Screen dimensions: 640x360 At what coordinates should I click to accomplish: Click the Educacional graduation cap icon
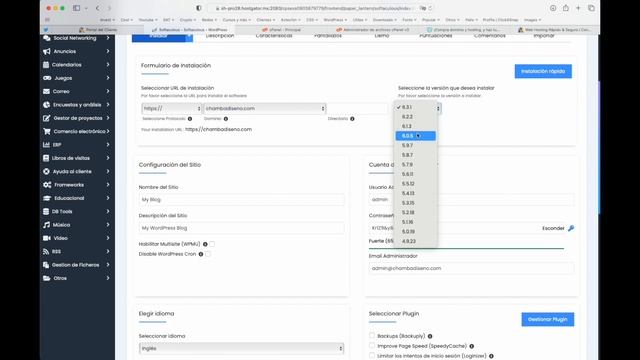[47, 198]
